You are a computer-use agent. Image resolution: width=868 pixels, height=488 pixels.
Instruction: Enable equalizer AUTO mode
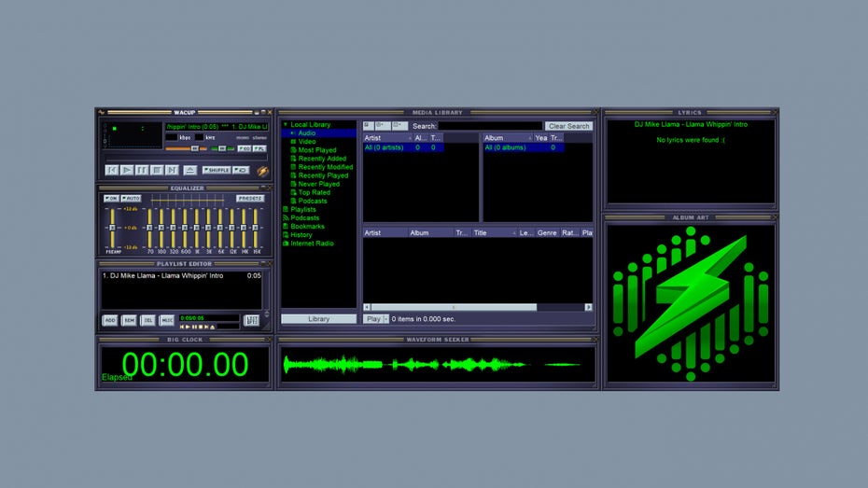132,199
